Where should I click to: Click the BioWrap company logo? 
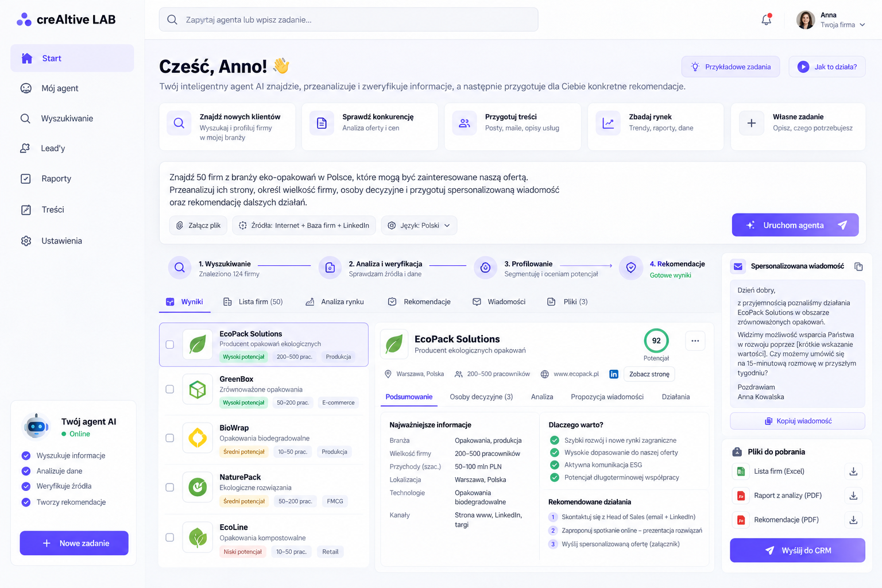click(198, 438)
